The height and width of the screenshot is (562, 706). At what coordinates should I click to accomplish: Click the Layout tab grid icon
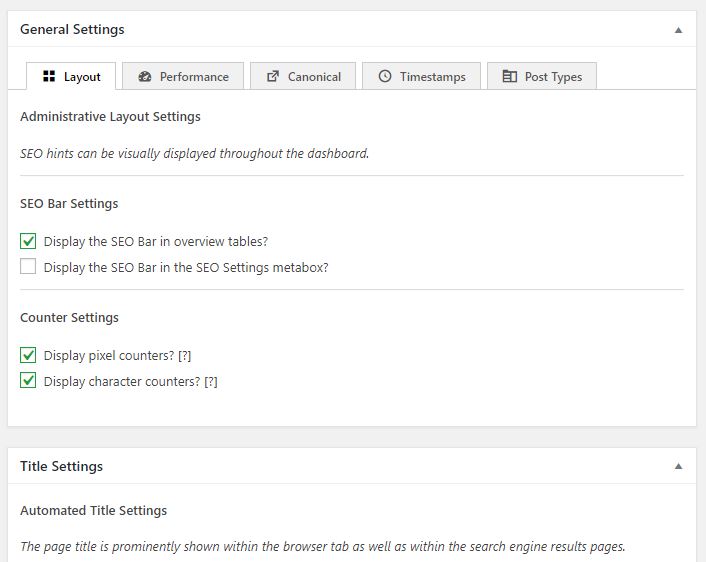49,76
